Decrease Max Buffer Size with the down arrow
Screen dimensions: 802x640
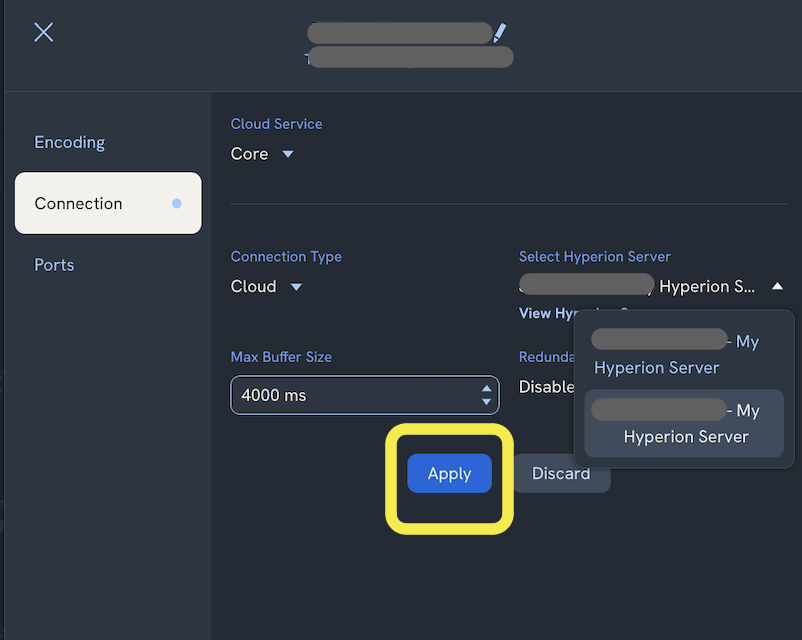484,400
